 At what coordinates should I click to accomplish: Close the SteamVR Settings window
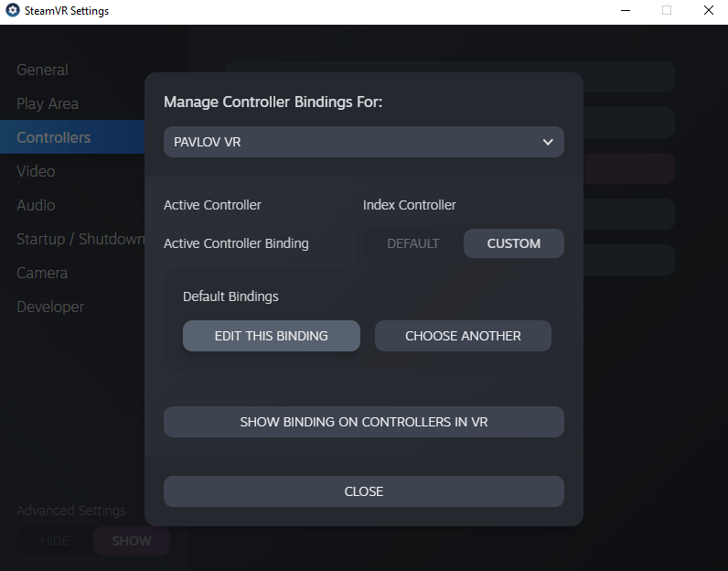[708, 11]
